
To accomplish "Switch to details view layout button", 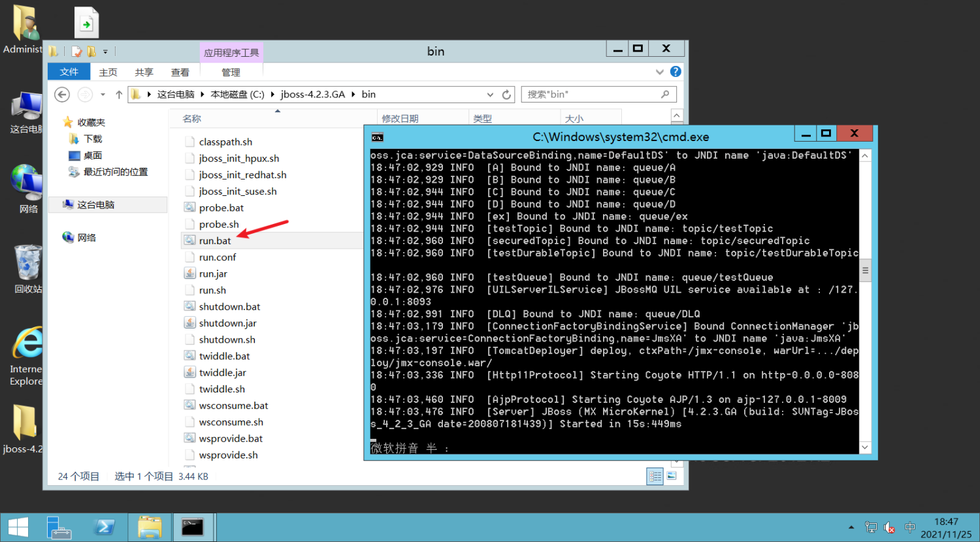I will [655, 477].
